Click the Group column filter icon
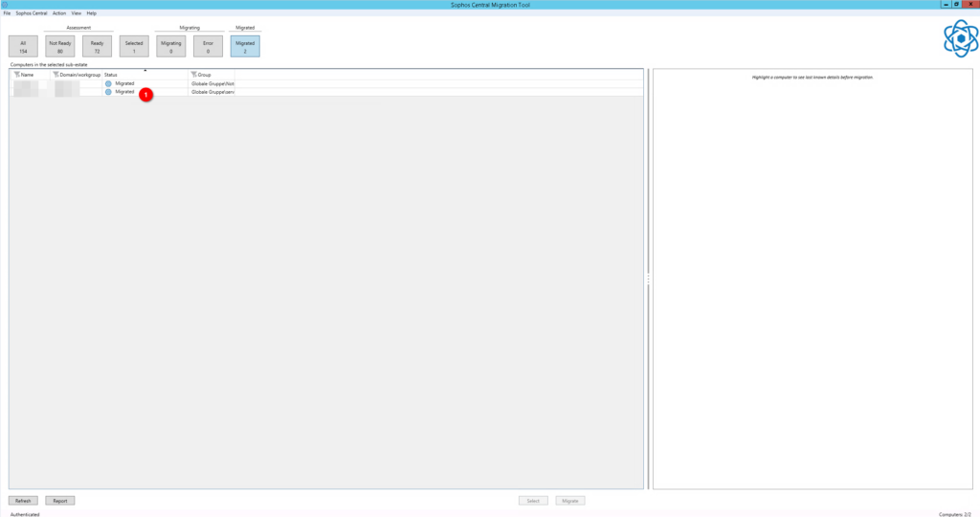Image resolution: width=980 pixels, height=517 pixels. click(x=193, y=75)
